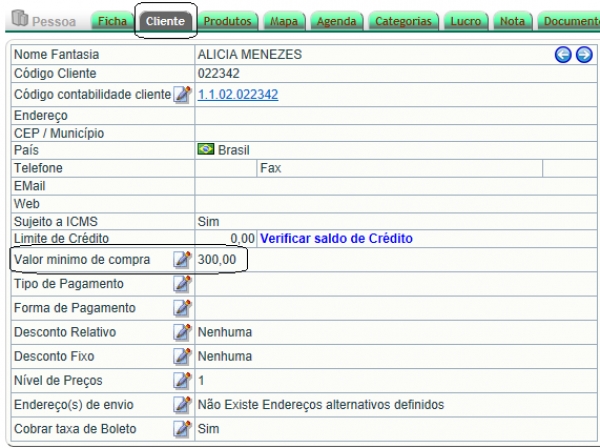
Task: Click the Pessoa module icon
Action: 20,18
